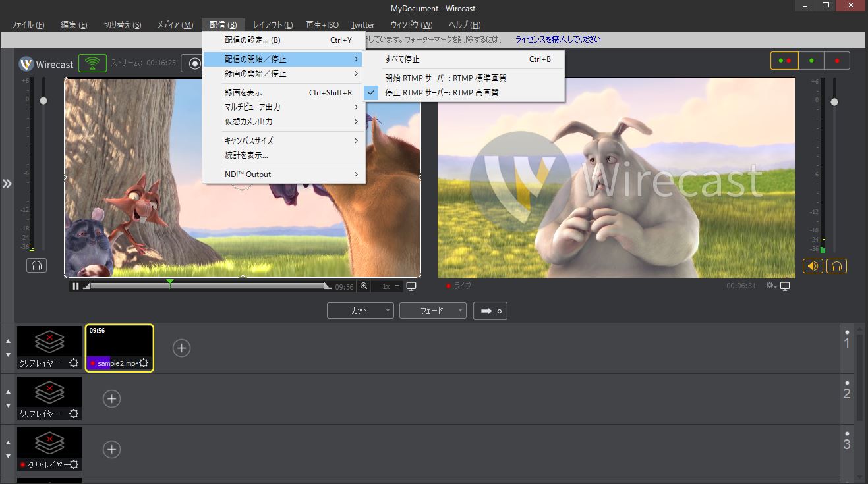Move layer 2 up with the arrow

click(x=9, y=392)
